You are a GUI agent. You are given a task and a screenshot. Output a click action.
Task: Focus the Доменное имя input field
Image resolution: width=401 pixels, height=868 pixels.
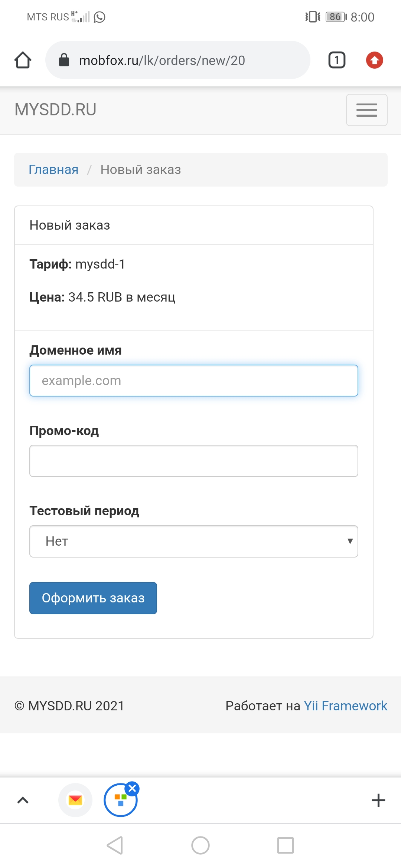point(193,381)
